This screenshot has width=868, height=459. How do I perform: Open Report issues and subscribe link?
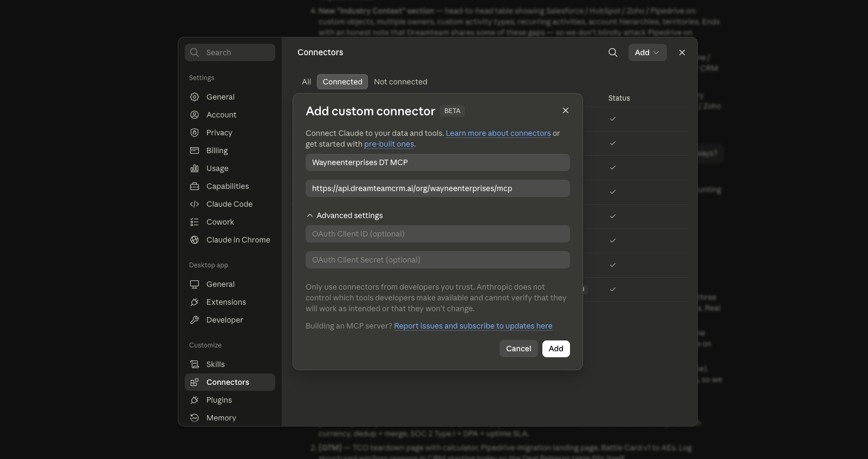(x=473, y=326)
